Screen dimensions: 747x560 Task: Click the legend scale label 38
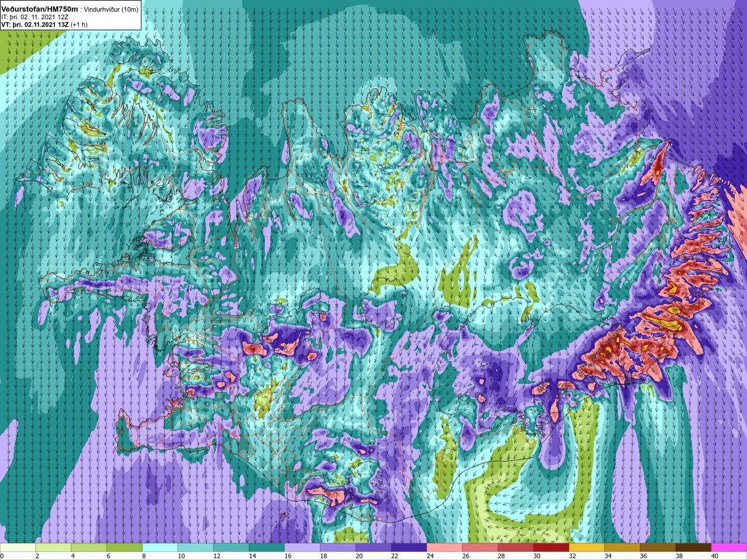click(680, 556)
